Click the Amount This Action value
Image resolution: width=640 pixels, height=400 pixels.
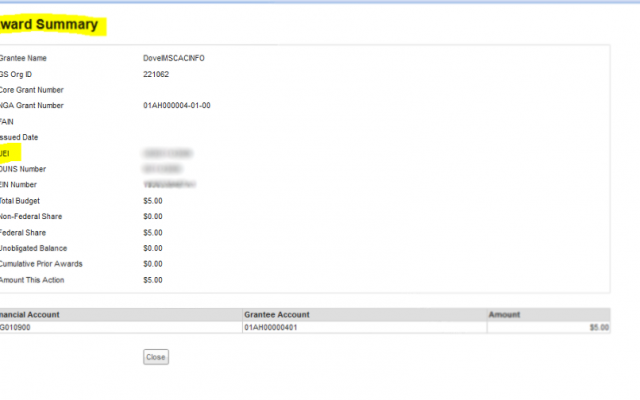pos(153,280)
